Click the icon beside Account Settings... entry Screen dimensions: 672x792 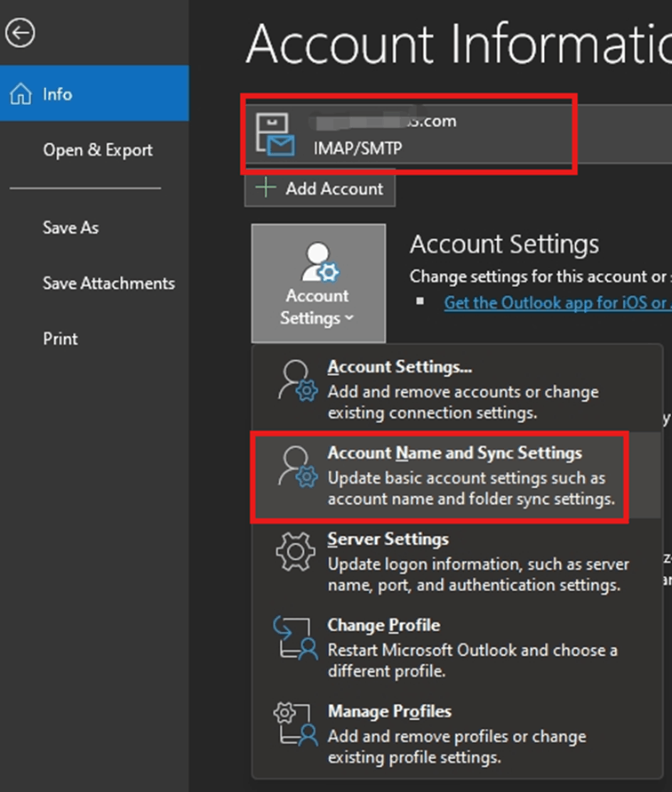[298, 380]
